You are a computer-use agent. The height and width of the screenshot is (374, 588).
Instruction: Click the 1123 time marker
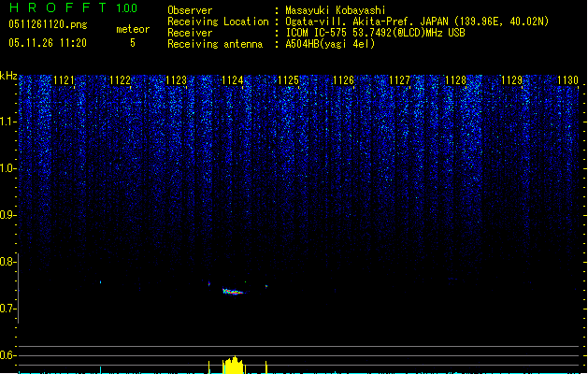click(x=176, y=80)
